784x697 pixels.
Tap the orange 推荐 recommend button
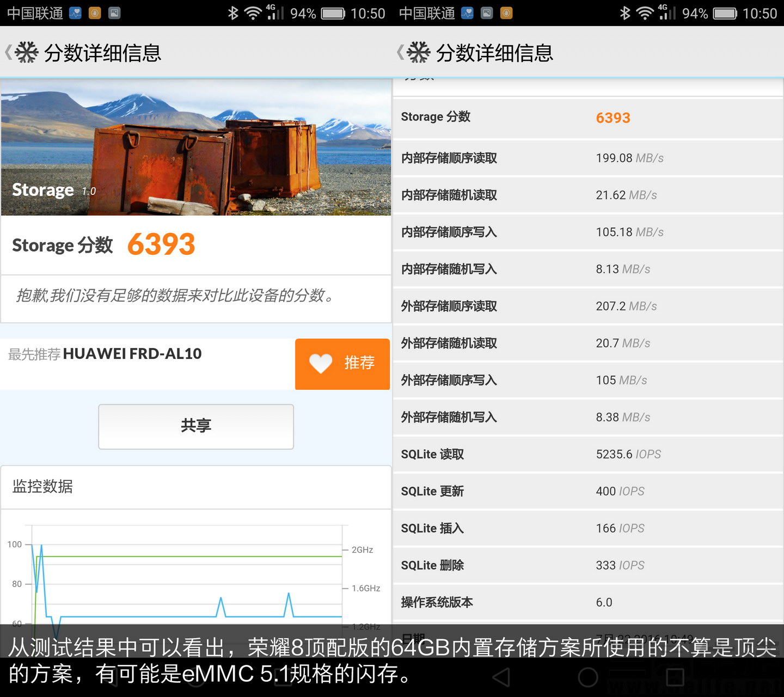(342, 364)
